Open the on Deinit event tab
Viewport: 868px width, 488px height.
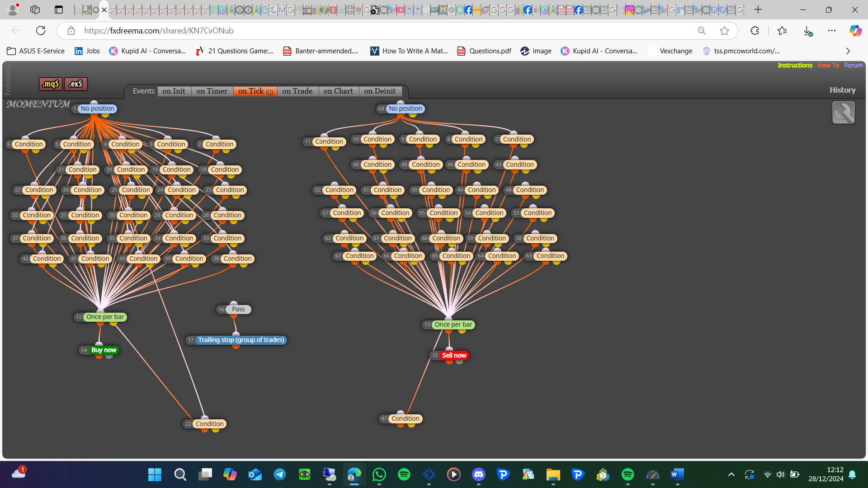pyautogui.click(x=380, y=91)
